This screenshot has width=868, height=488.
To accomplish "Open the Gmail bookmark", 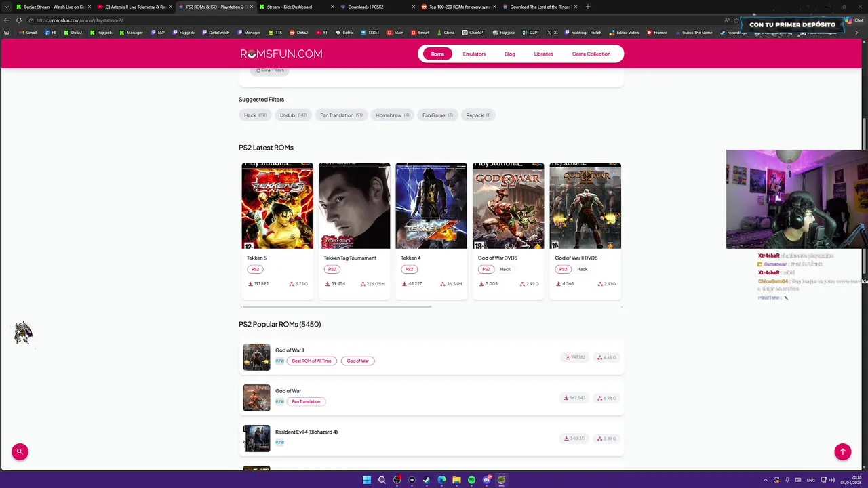I will 28,33.
